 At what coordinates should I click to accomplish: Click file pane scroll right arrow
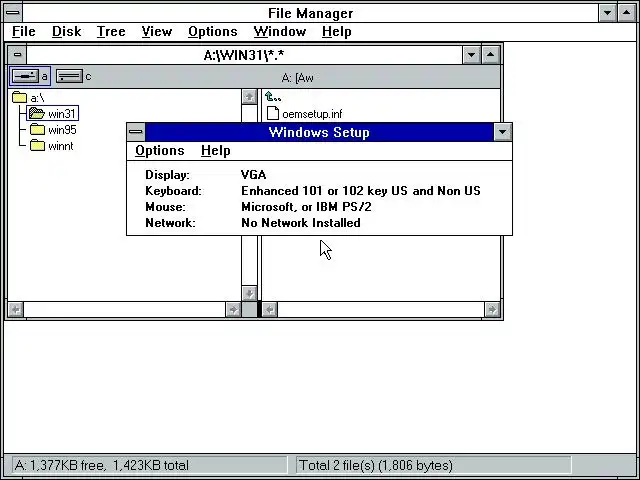[x=492, y=310]
